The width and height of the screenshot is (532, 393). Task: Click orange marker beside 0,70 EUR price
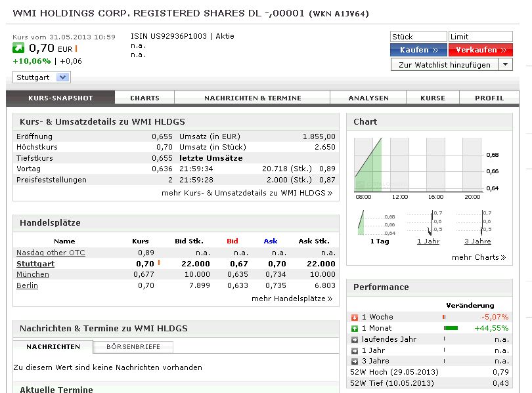[76, 49]
